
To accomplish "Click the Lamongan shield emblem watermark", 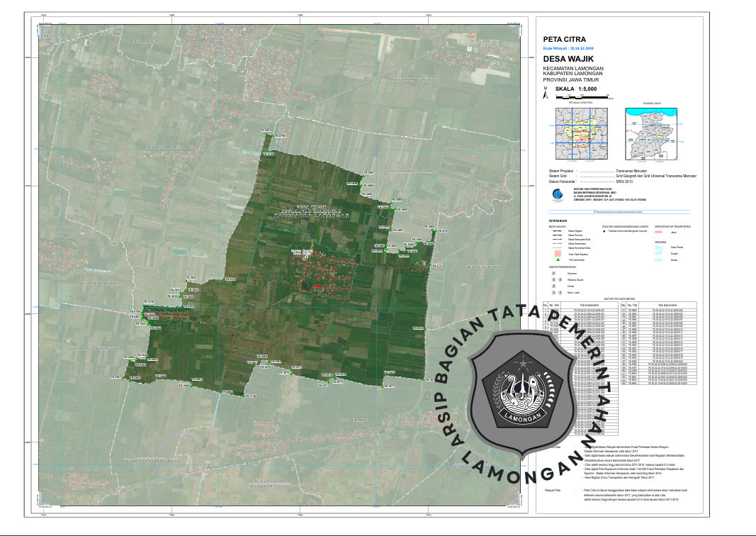I will (x=523, y=391).
